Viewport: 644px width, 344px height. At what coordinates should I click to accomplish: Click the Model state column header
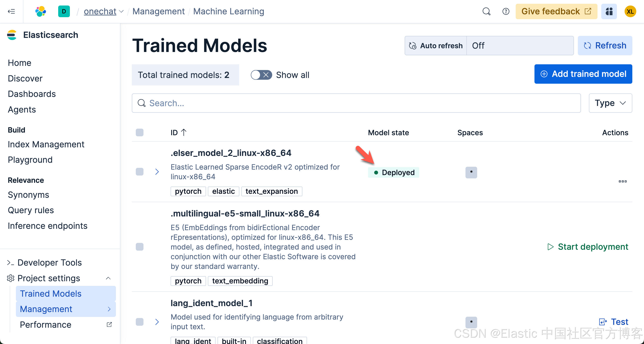(388, 132)
